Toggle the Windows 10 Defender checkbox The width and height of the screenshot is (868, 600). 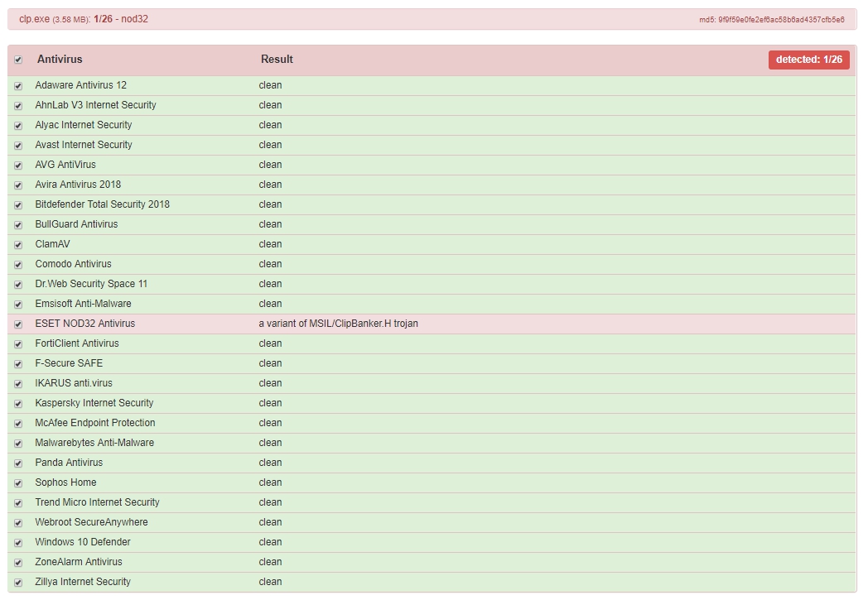tap(18, 543)
